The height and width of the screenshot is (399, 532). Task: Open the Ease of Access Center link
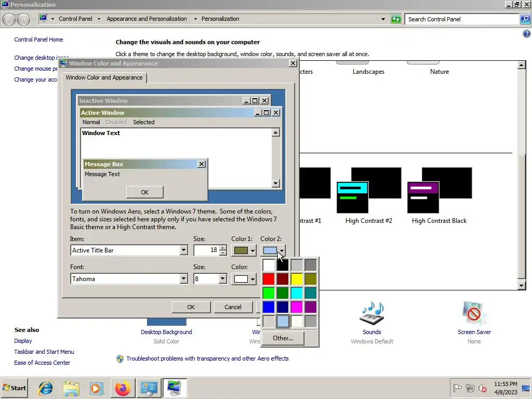coord(42,363)
